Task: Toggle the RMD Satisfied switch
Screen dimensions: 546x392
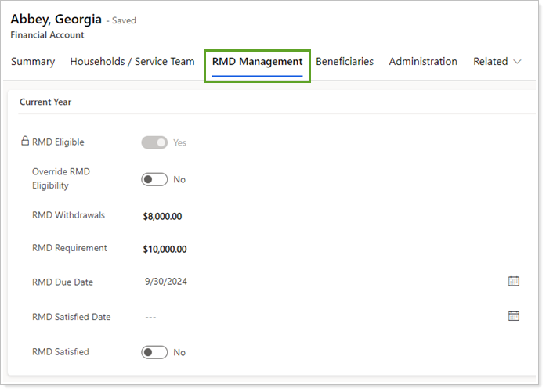Action: click(x=154, y=352)
